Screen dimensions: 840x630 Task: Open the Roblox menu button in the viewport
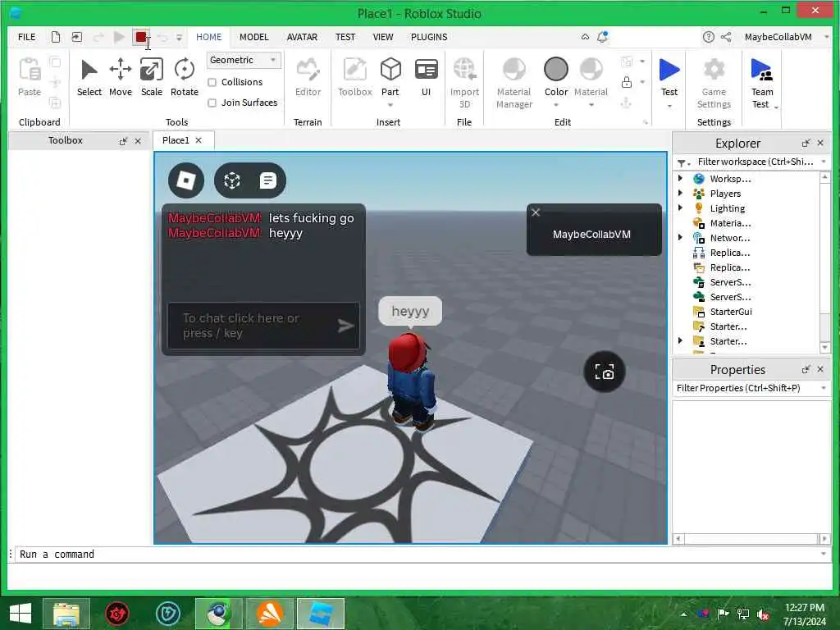point(186,180)
